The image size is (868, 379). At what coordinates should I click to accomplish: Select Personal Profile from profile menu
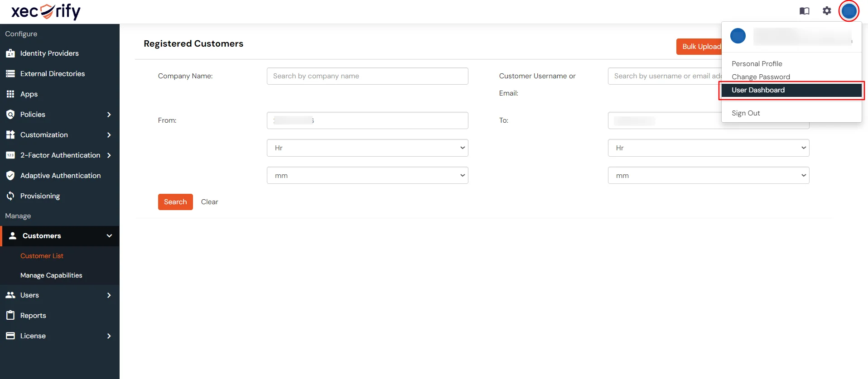pos(757,64)
